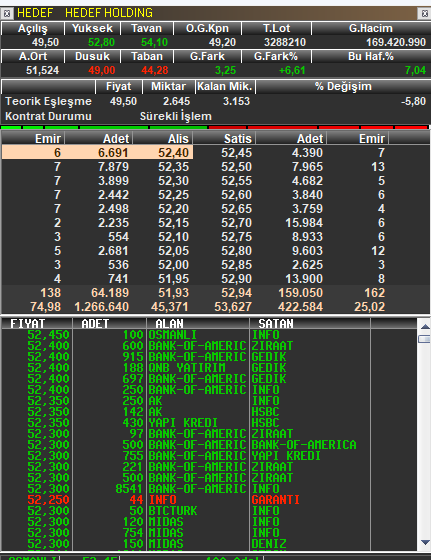Click the OSMANLI buyer in first trade row
This screenshot has width=431, height=560.
(172, 335)
